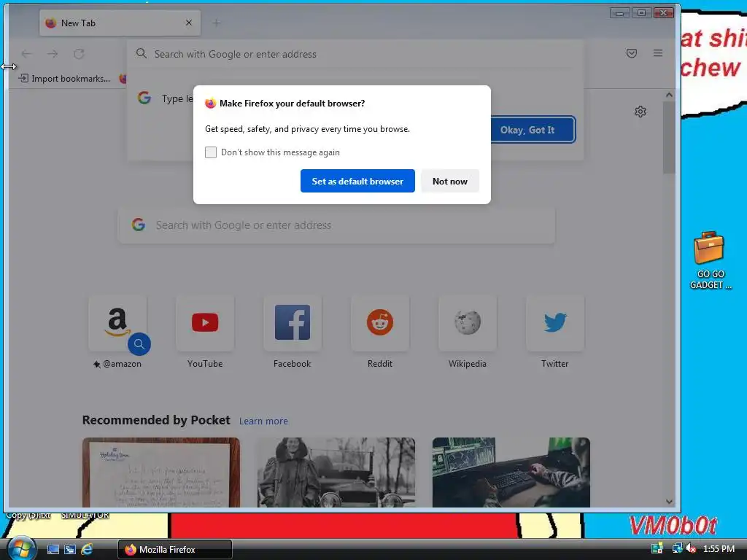Click the page scrollbar down arrow
The image size is (747, 560).
tap(669, 502)
